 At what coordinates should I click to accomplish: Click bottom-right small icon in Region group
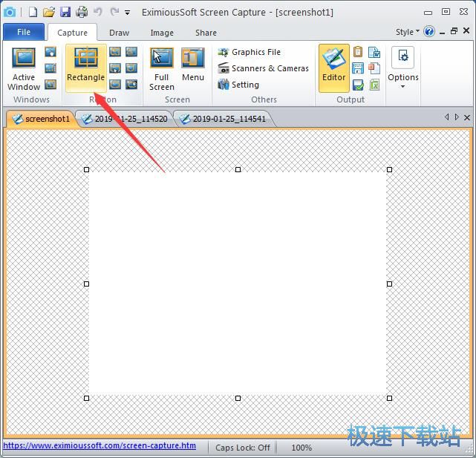(x=131, y=84)
